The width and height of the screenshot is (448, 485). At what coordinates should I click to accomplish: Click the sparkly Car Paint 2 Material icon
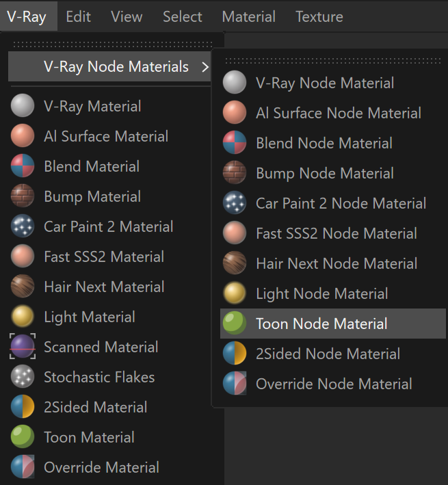(x=23, y=226)
